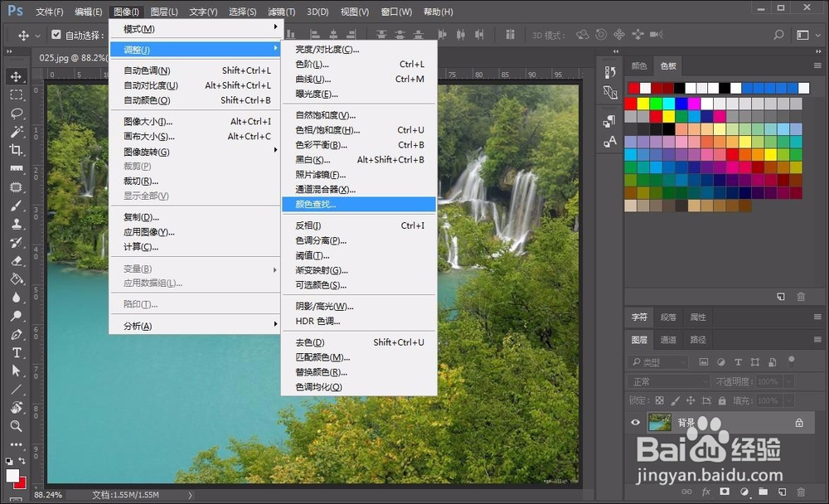829x504 pixels.
Task: Select the Dodge tool
Action: coord(17,316)
